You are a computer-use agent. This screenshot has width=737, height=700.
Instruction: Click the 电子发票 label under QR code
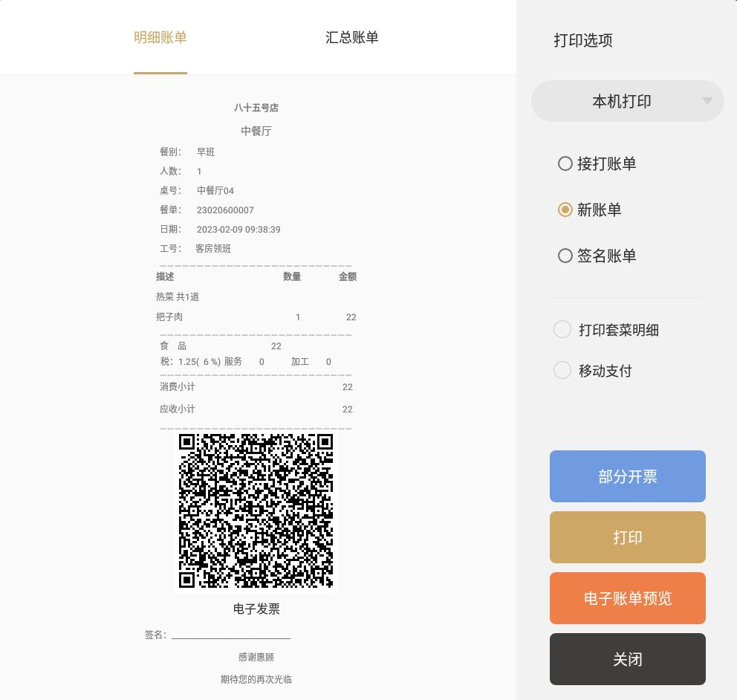(256, 609)
